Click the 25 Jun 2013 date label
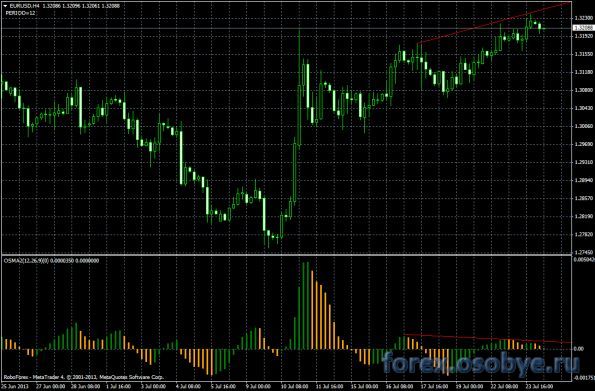The height and width of the screenshot is (391, 595). (14, 387)
